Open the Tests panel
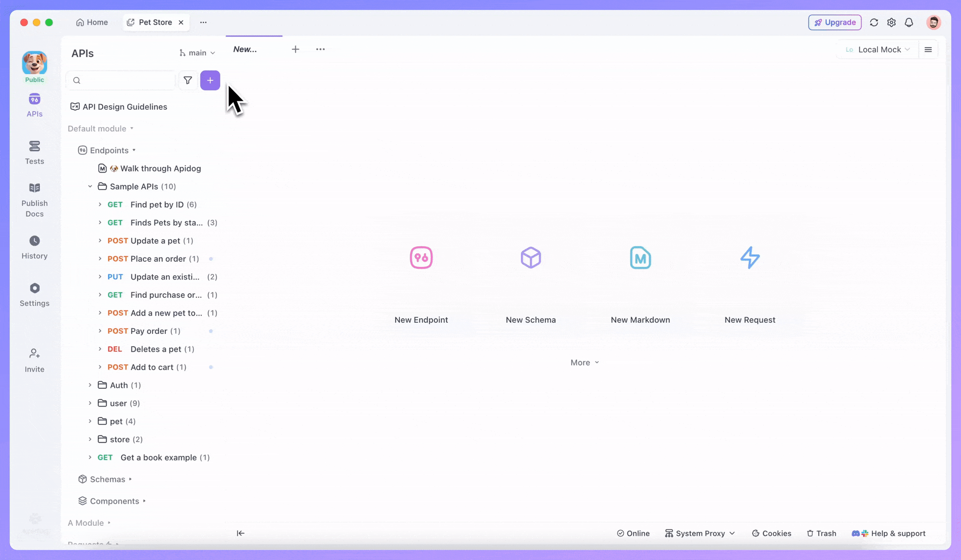Screen dimensions: 961x560 (x=34, y=151)
